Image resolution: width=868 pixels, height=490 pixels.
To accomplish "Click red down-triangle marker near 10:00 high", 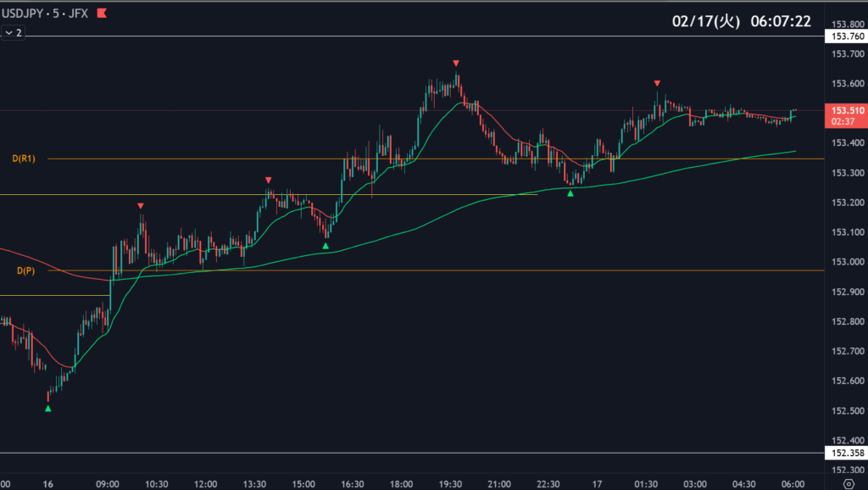I will [x=141, y=206].
